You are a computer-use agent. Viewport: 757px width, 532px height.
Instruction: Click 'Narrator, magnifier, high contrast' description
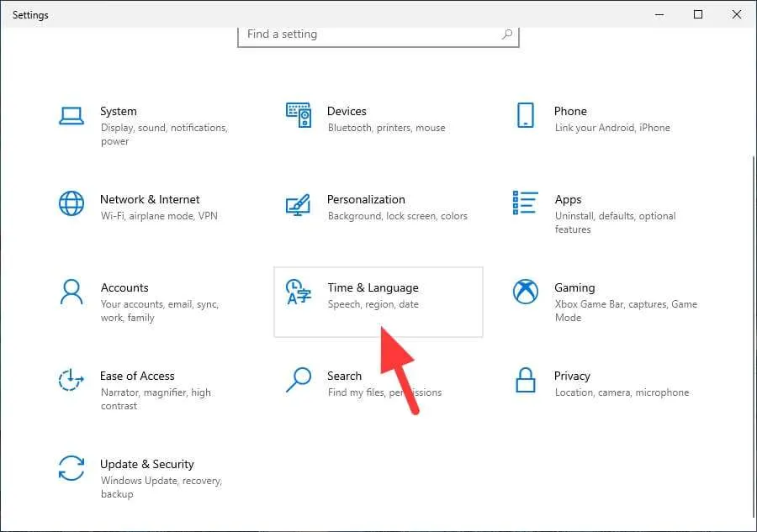click(156, 399)
